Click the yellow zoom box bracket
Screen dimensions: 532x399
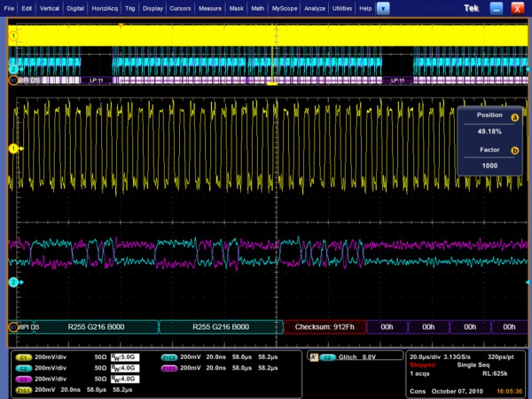272,83
